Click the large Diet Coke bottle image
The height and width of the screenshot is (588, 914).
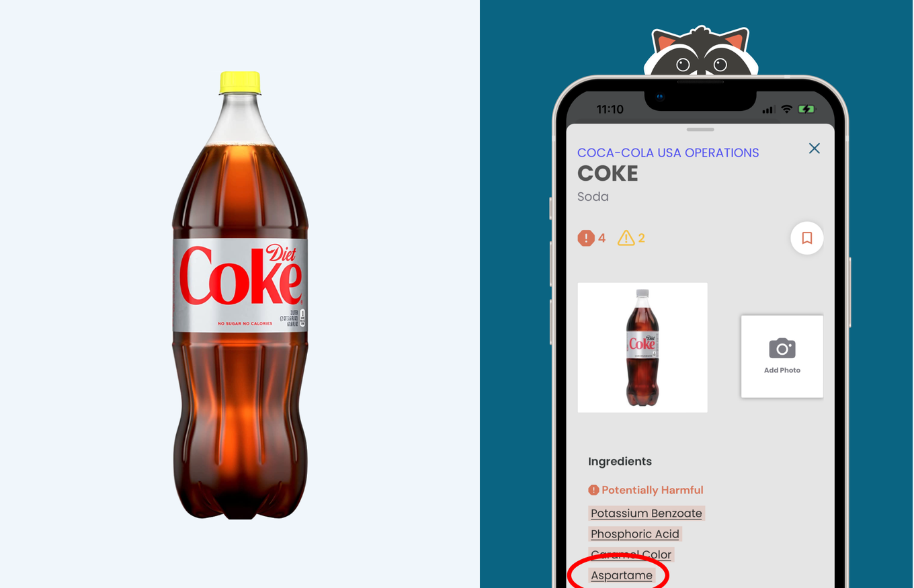tap(240, 295)
